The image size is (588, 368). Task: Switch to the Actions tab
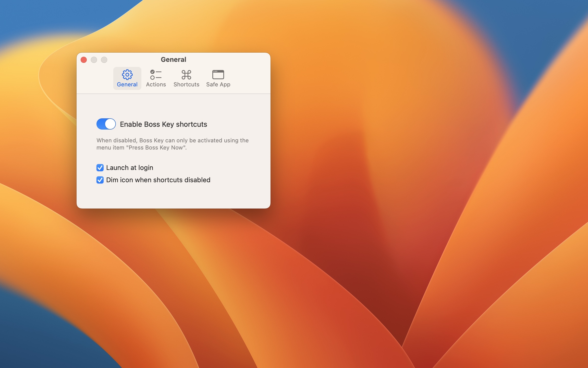tap(156, 78)
